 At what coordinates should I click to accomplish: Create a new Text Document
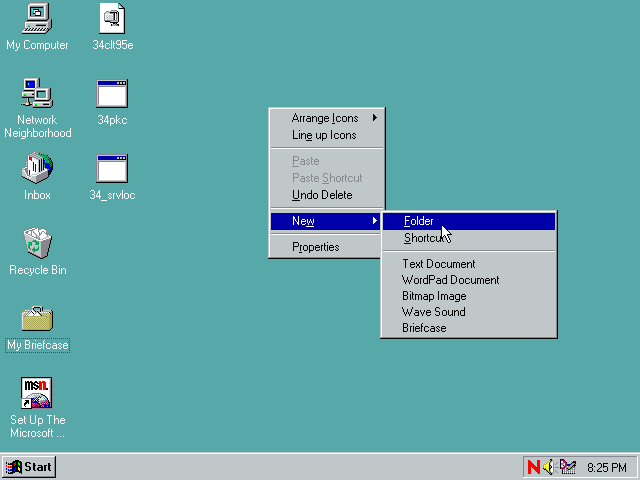click(x=469, y=264)
